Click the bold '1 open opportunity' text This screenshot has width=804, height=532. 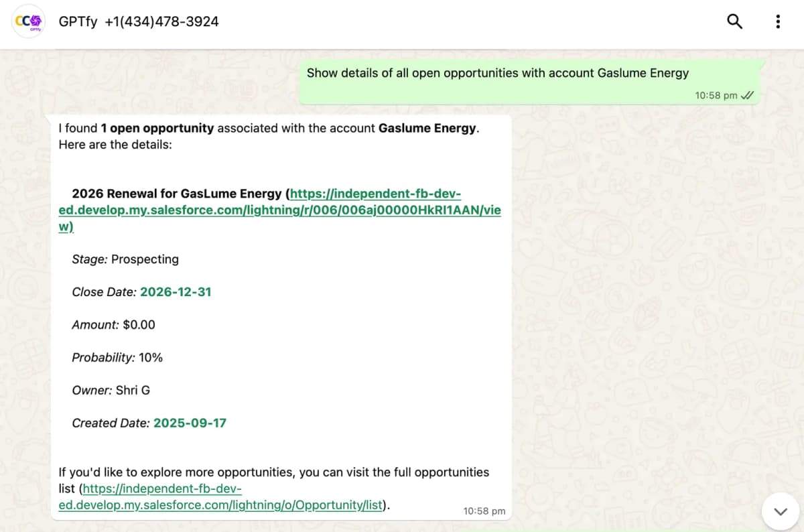point(157,128)
